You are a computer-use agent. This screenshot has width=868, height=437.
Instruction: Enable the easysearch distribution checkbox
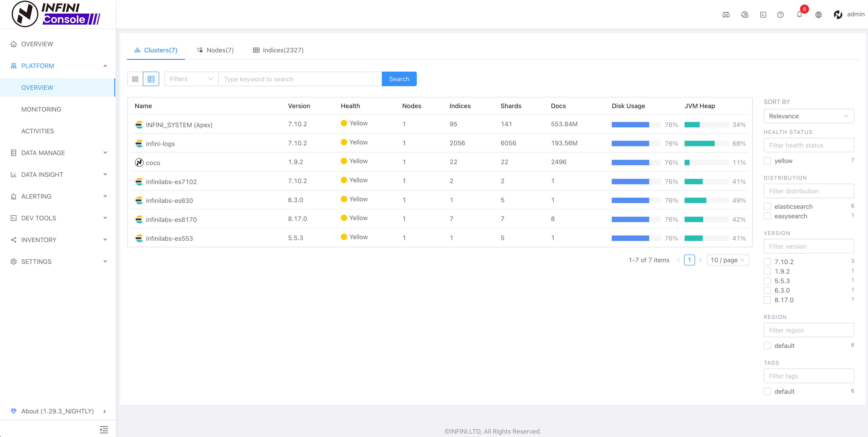point(767,216)
